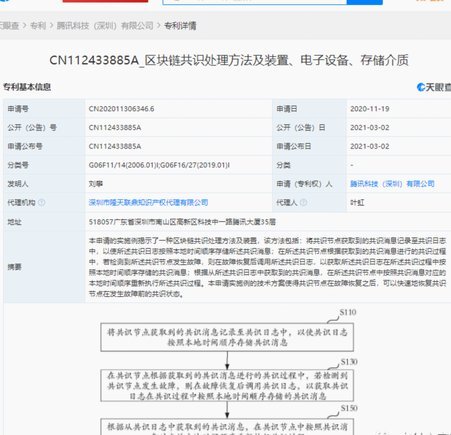This screenshot has width=451, height=435.
Task: Click the 申请号 label cell
Action: click(44, 109)
